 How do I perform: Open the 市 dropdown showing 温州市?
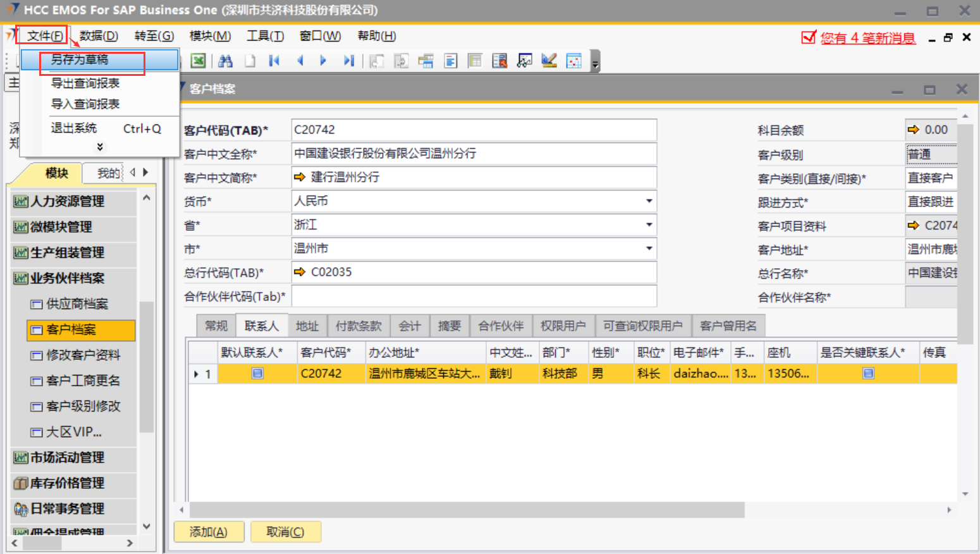coord(649,249)
